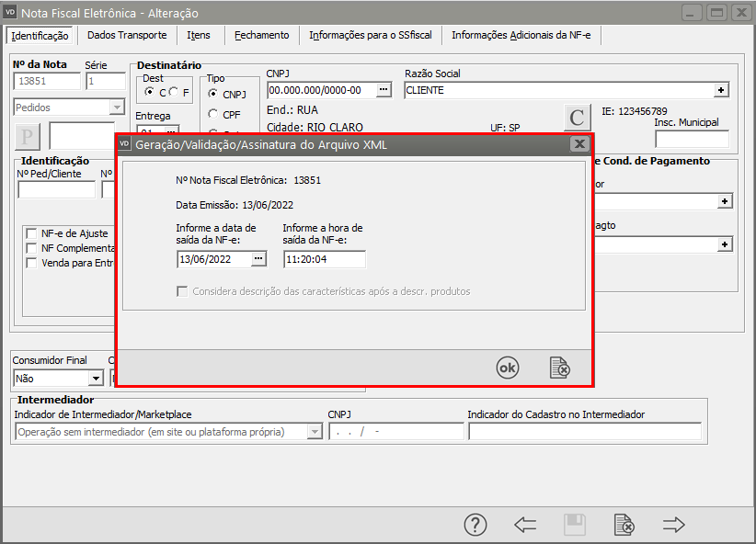Click the OK icon in the XML dialog
The width and height of the screenshot is (756, 544).
(x=507, y=368)
